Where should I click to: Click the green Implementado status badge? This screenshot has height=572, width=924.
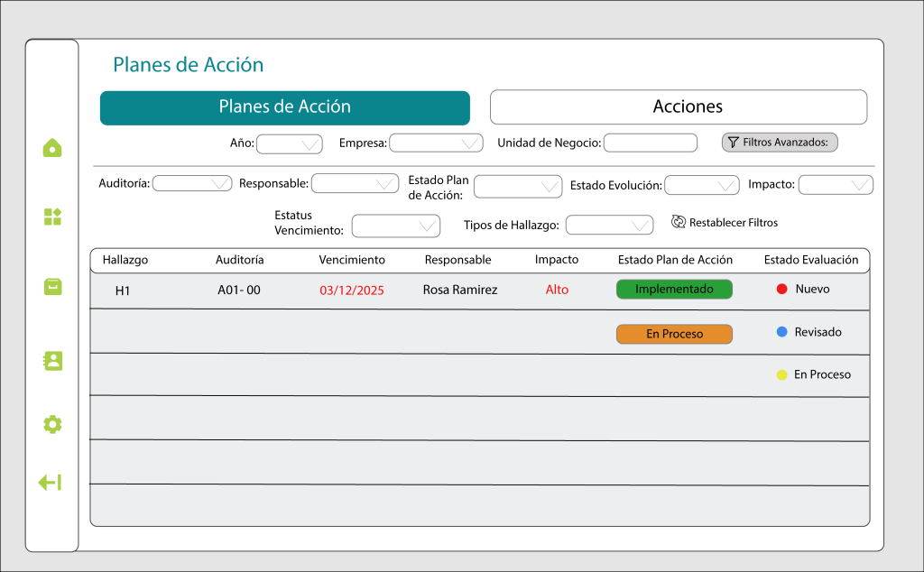[674, 290]
